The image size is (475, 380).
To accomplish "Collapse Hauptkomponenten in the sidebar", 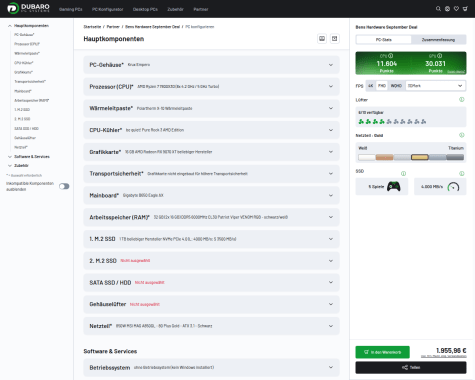I will [28, 26].
